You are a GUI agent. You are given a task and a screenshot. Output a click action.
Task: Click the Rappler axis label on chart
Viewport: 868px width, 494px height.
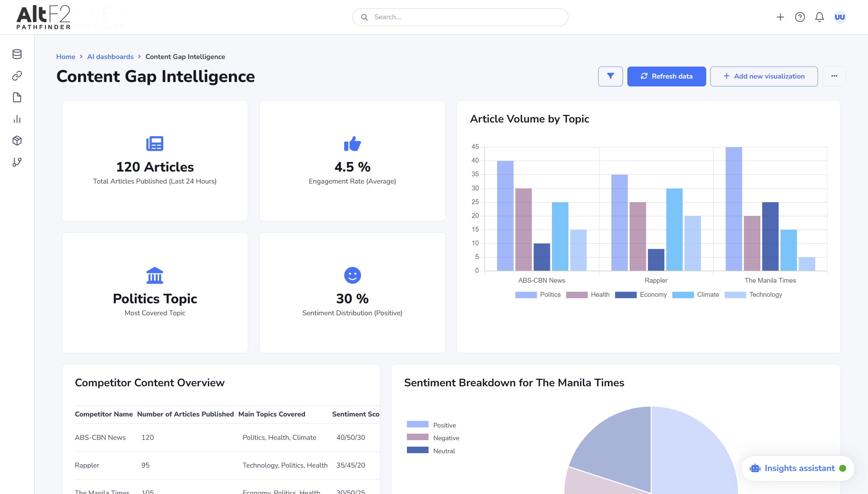coord(656,280)
